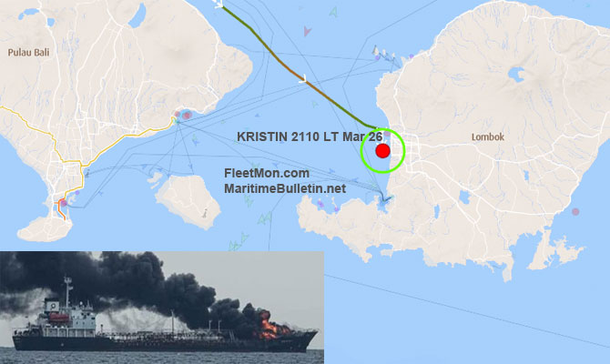Click Nusa Penida island on the map

(x=188, y=201)
